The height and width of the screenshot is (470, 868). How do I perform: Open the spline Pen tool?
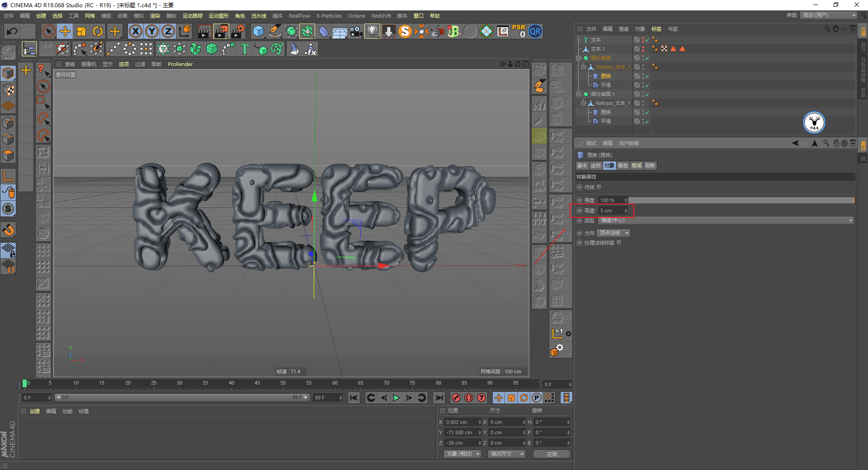pos(275,31)
